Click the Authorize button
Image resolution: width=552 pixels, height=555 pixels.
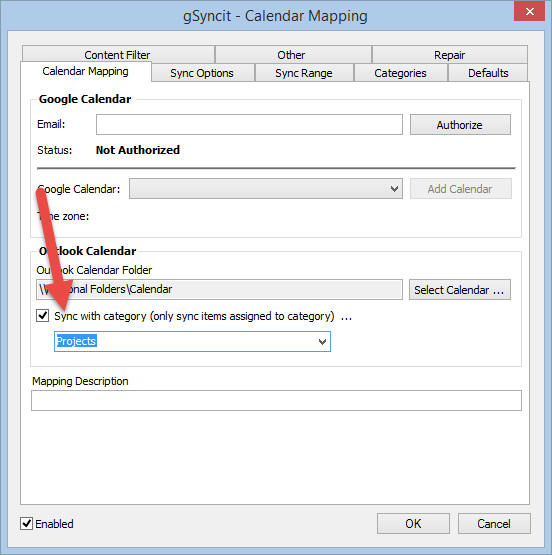[x=460, y=125]
